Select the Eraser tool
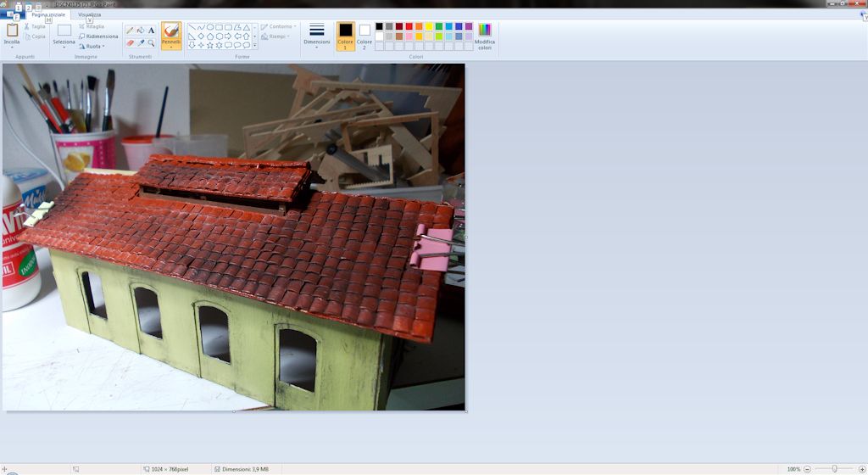The height and width of the screenshot is (475, 868). tap(130, 42)
